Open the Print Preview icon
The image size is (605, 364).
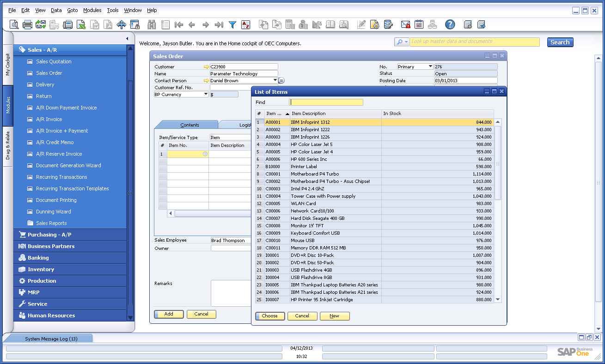coord(14,24)
